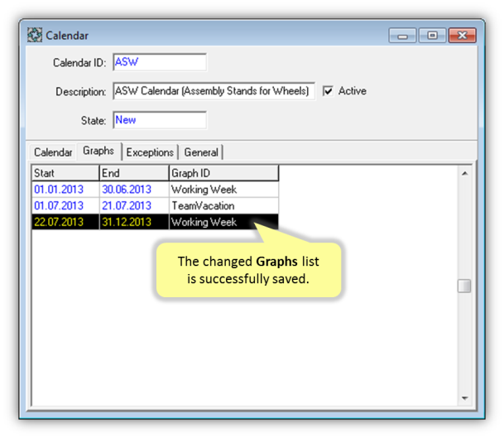This screenshot has height=438, width=504.
Task: Close the Calendar window
Action: (463, 36)
